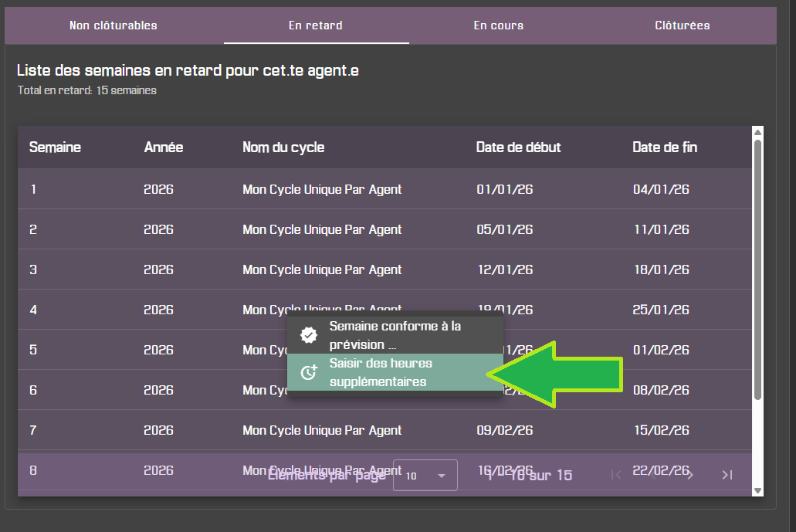796x532 pixels.
Task: Click year 2026 in week 6 row
Action: pyautogui.click(x=158, y=390)
